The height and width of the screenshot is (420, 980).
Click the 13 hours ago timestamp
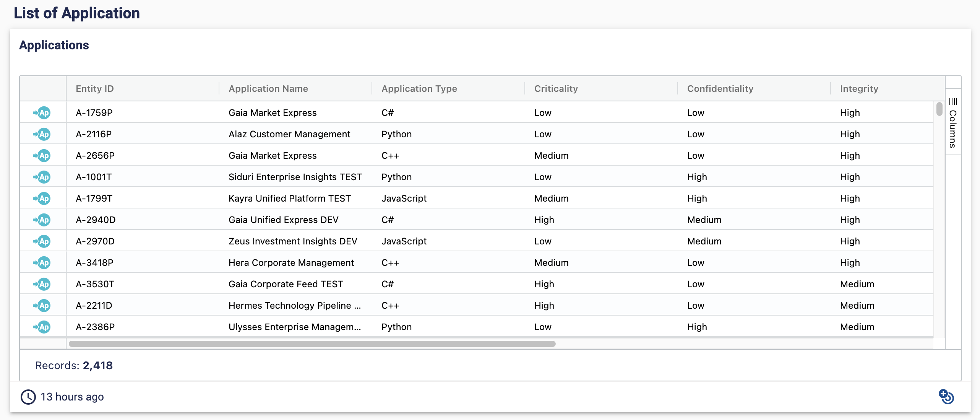[x=72, y=397]
